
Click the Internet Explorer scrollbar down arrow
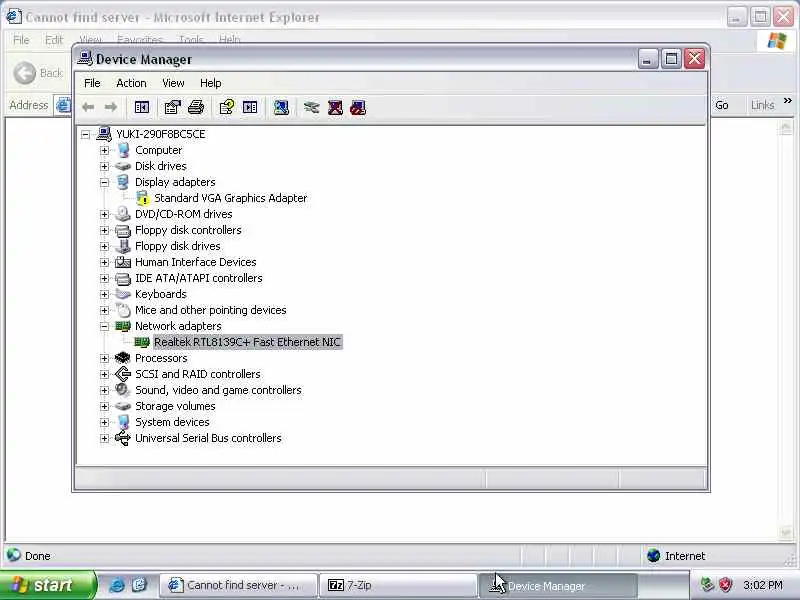pyautogui.click(x=786, y=533)
